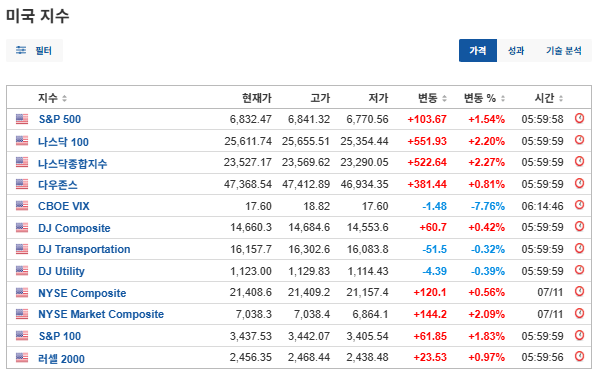
Task: Open the 나스닥 100 index link
Action: [x=63, y=142]
